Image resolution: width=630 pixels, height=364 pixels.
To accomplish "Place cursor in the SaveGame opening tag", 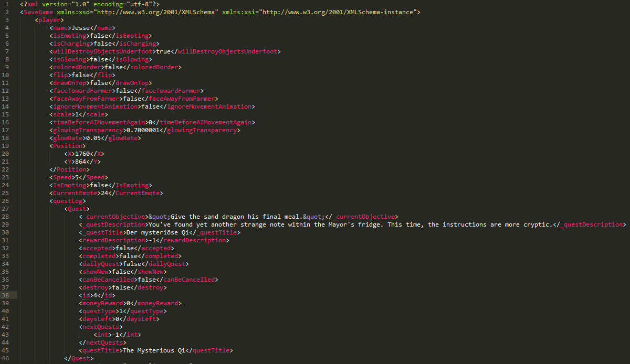I will [x=39, y=12].
